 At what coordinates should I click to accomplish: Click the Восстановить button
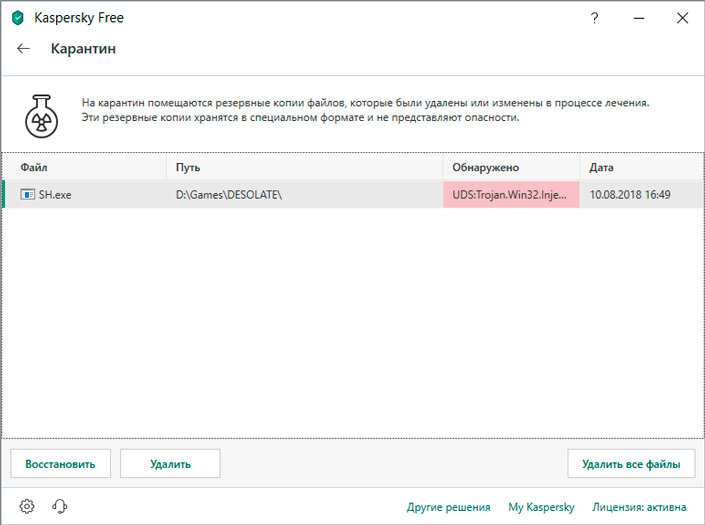pyautogui.click(x=61, y=463)
